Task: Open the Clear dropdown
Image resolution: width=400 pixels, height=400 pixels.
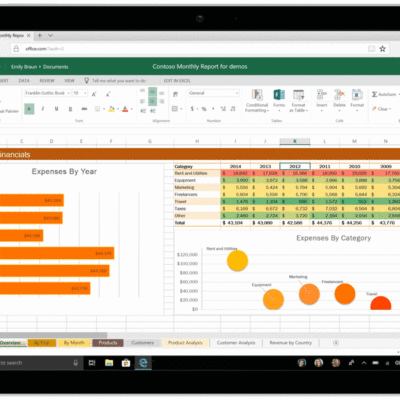Action: (x=382, y=109)
